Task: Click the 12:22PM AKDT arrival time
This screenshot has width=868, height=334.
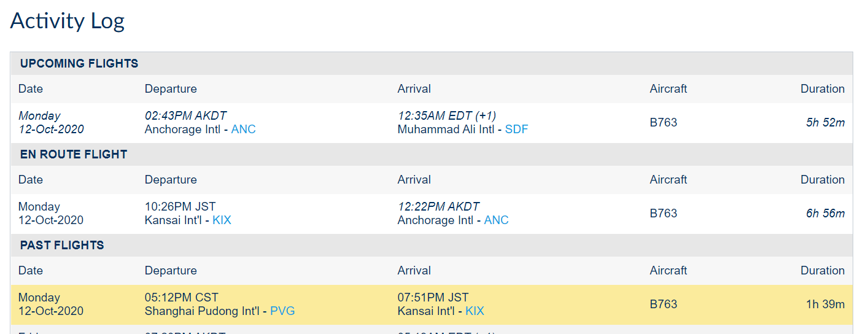Action: pos(438,207)
